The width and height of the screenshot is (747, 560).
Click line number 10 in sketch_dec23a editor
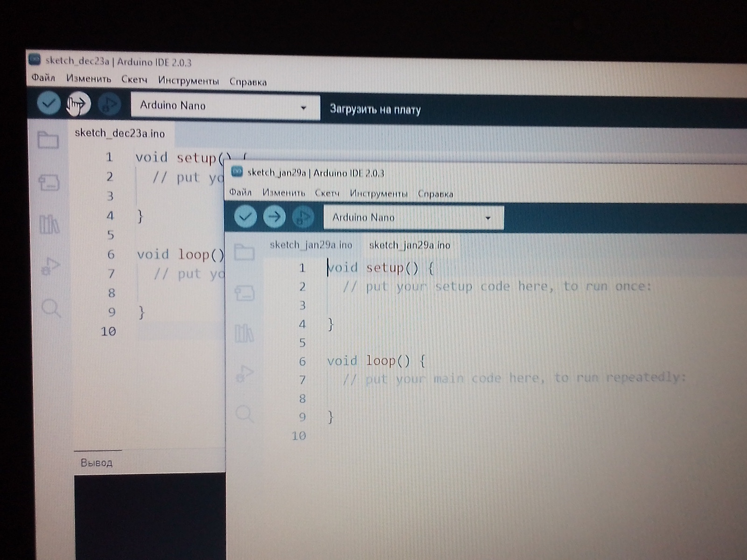tap(108, 331)
